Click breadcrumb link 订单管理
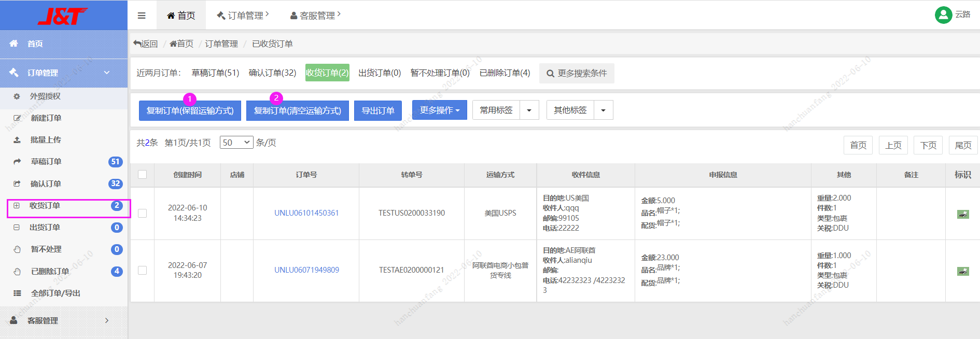The height and width of the screenshot is (339, 980). coord(221,44)
